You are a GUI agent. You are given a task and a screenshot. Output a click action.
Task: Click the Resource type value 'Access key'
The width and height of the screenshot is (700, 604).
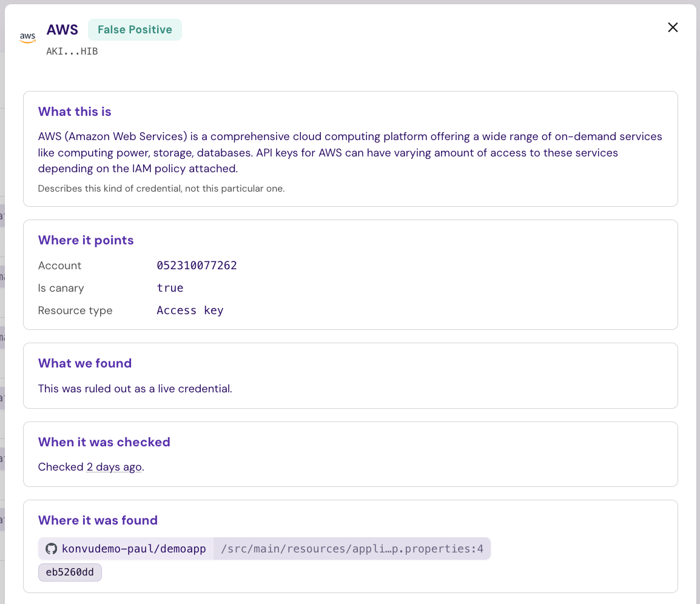tap(190, 310)
